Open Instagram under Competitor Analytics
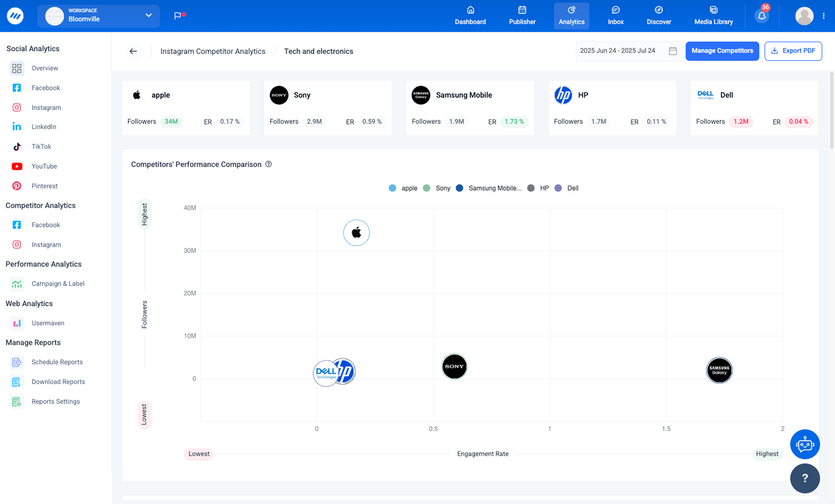The width and height of the screenshot is (835, 504). click(x=46, y=244)
